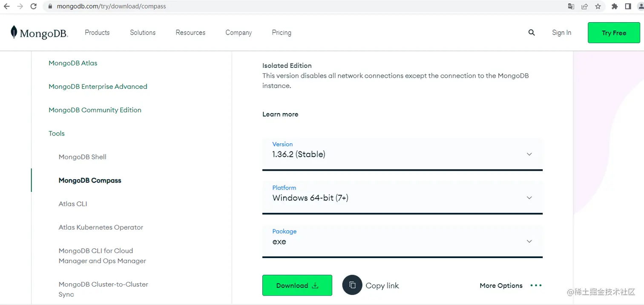This screenshot has width=644, height=305.
Task: Click the green Download button
Action: point(297,285)
